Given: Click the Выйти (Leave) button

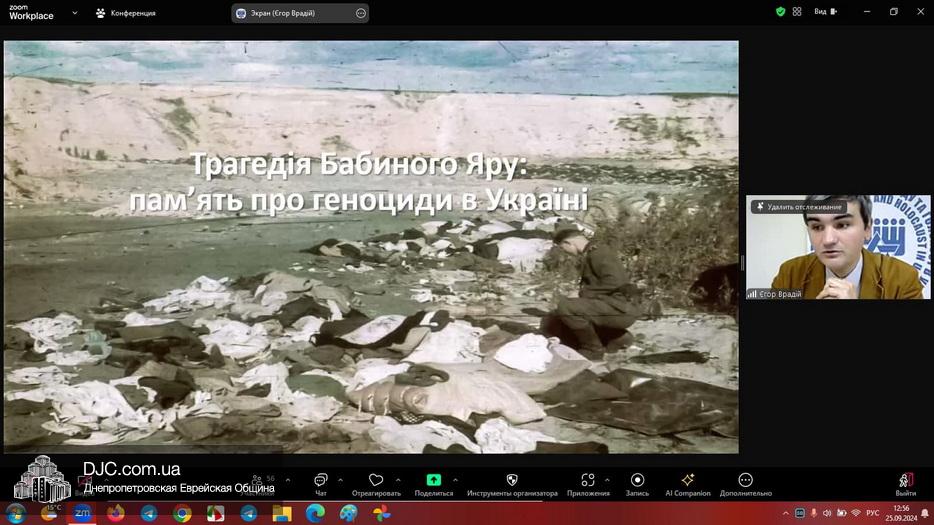Looking at the screenshot, I should click(905, 484).
